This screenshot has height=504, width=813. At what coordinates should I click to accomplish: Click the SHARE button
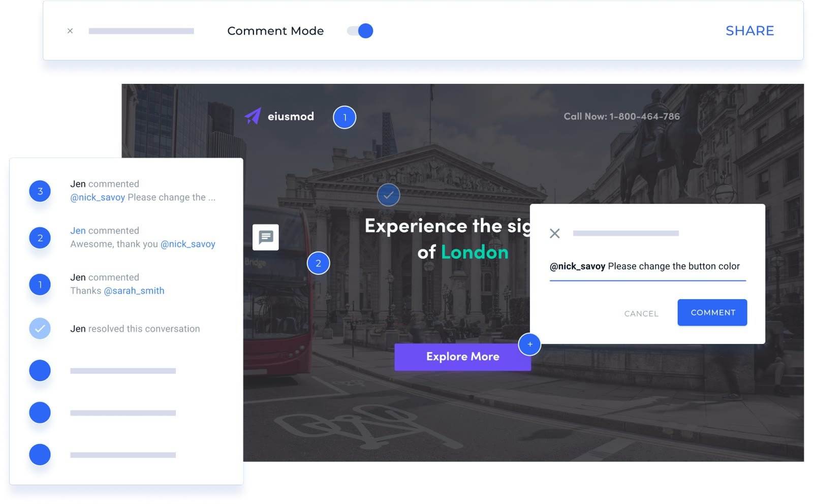(749, 31)
